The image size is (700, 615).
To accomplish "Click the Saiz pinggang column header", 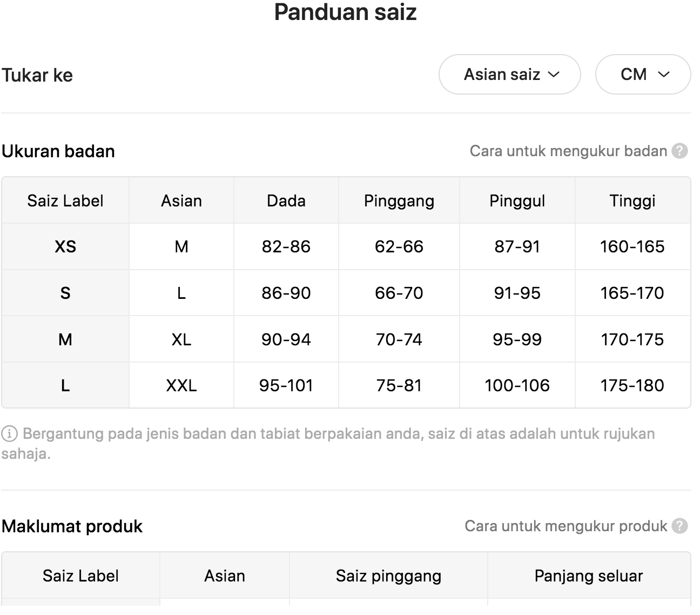I will pos(388,576).
